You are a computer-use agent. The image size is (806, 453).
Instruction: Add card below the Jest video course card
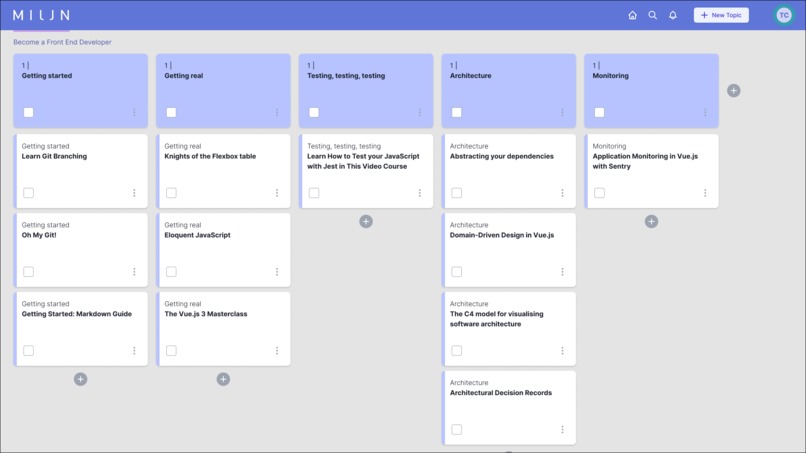pyautogui.click(x=366, y=222)
